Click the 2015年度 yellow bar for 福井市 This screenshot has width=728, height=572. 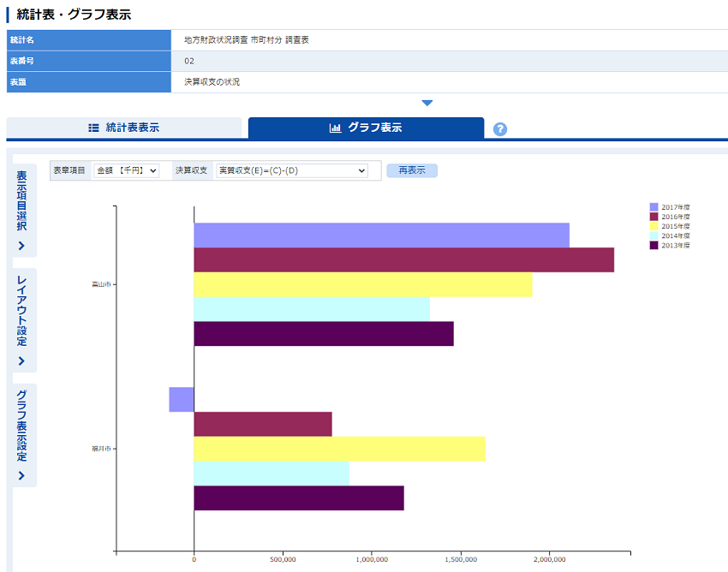point(339,449)
